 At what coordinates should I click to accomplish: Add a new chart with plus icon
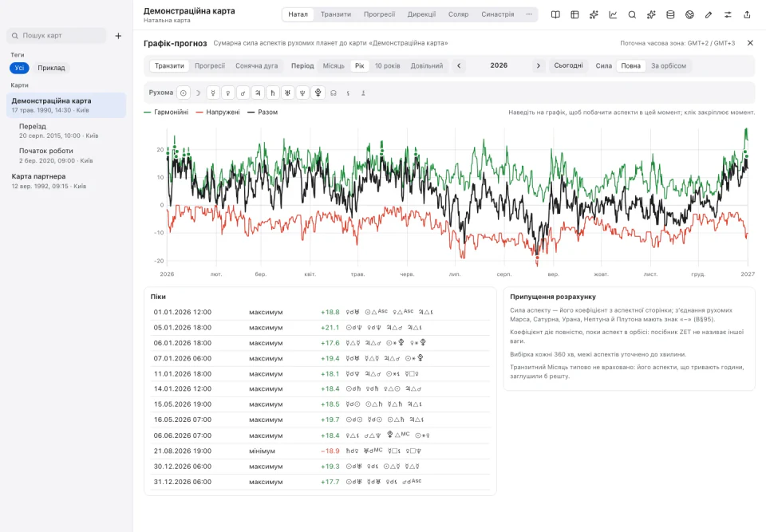click(118, 36)
